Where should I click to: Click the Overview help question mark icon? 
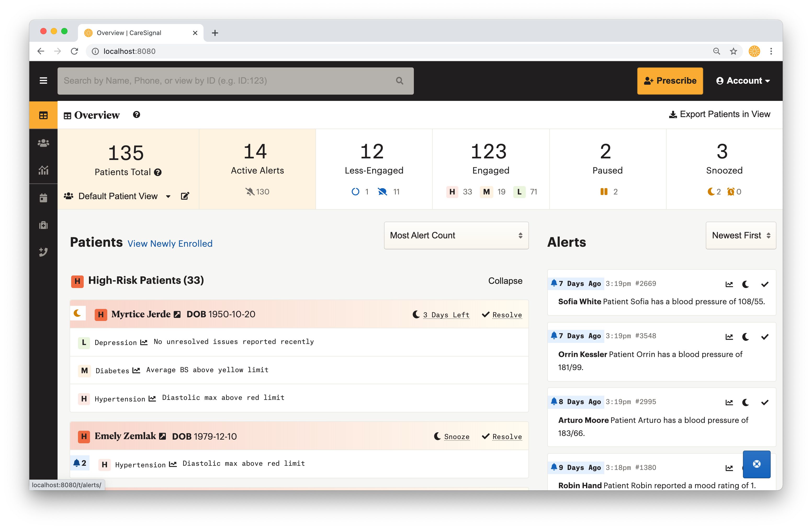(x=137, y=114)
